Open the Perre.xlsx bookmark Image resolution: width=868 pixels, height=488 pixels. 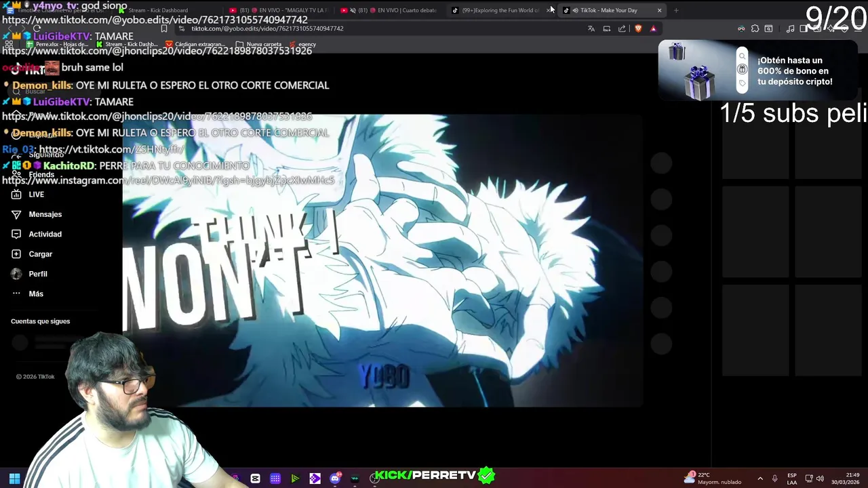click(x=58, y=44)
